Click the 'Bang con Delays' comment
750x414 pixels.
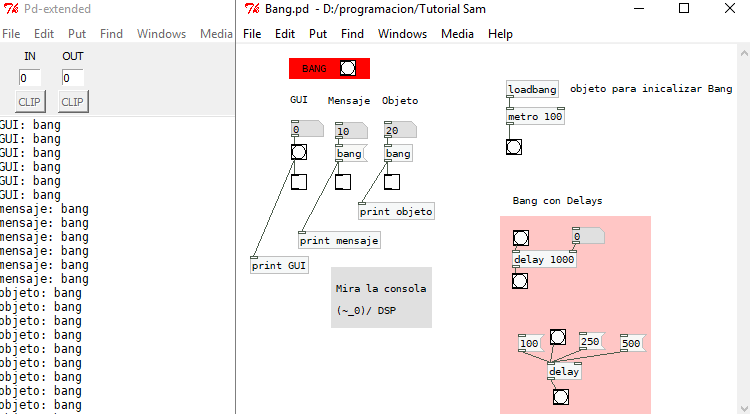coord(557,201)
